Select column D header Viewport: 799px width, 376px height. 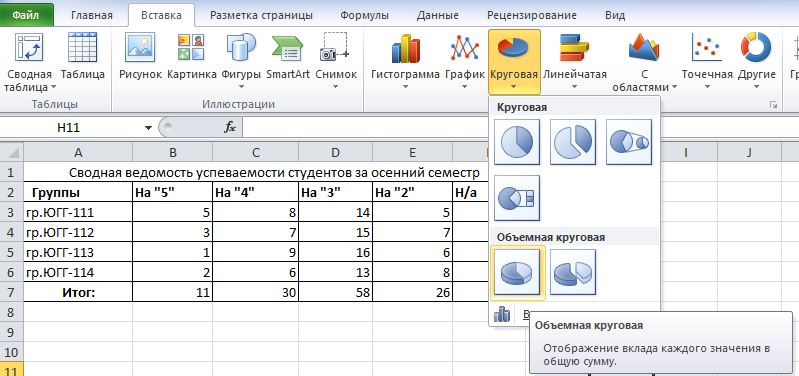[x=335, y=152]
